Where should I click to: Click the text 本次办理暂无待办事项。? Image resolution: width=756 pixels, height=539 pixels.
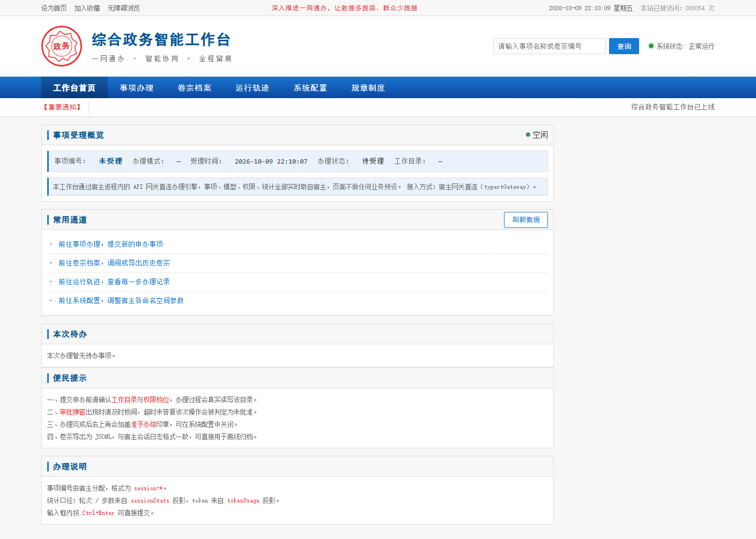81,356
